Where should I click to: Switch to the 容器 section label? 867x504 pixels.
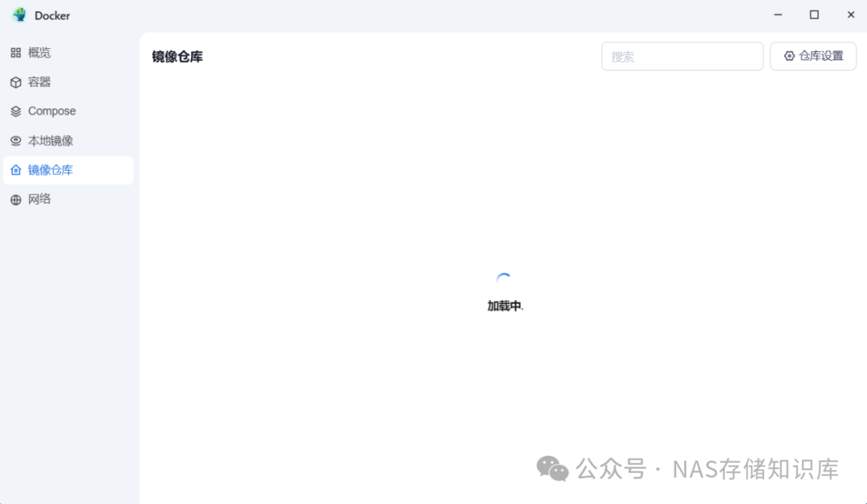coord(39,83)
